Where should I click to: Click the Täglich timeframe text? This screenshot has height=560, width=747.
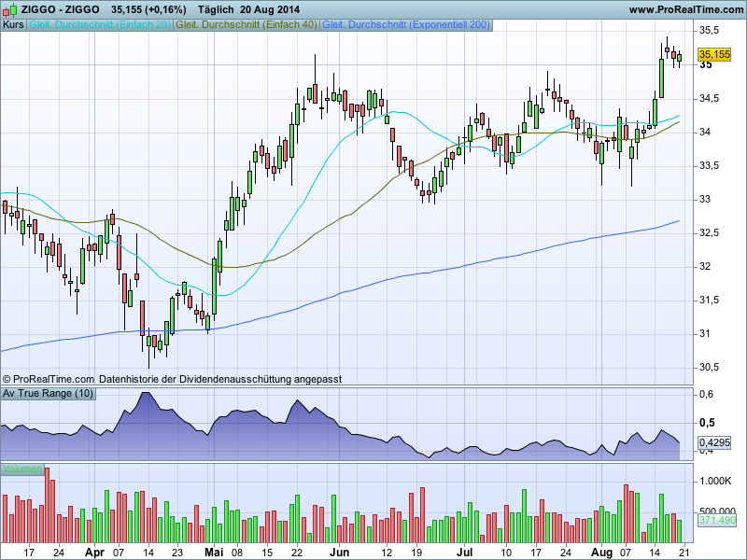[x=216, y=9]
